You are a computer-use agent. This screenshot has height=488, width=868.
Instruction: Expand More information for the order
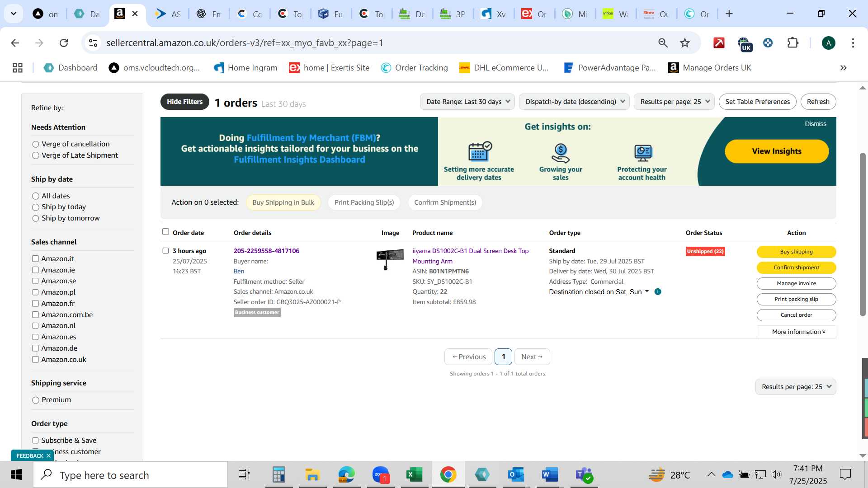coord(797,332)
